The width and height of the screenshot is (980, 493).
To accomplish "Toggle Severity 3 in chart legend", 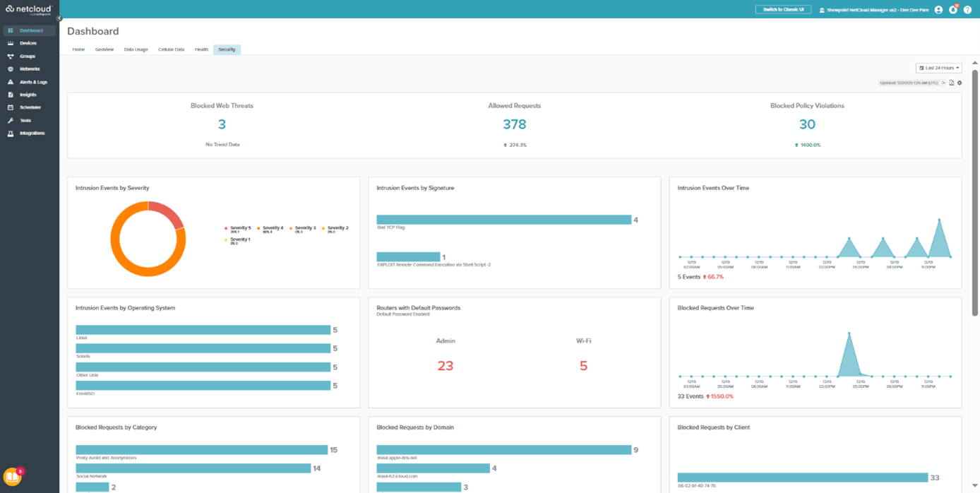I will tap(303, 230).
